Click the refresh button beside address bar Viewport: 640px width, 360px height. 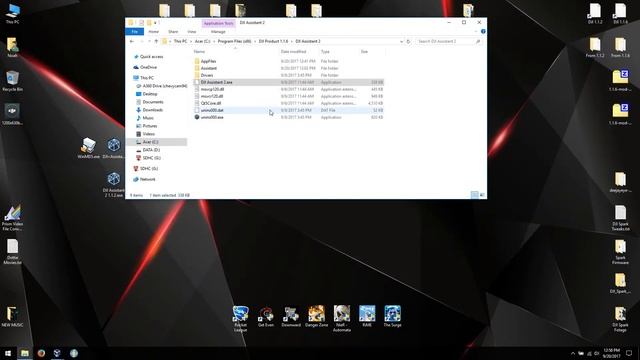point(408,41)
